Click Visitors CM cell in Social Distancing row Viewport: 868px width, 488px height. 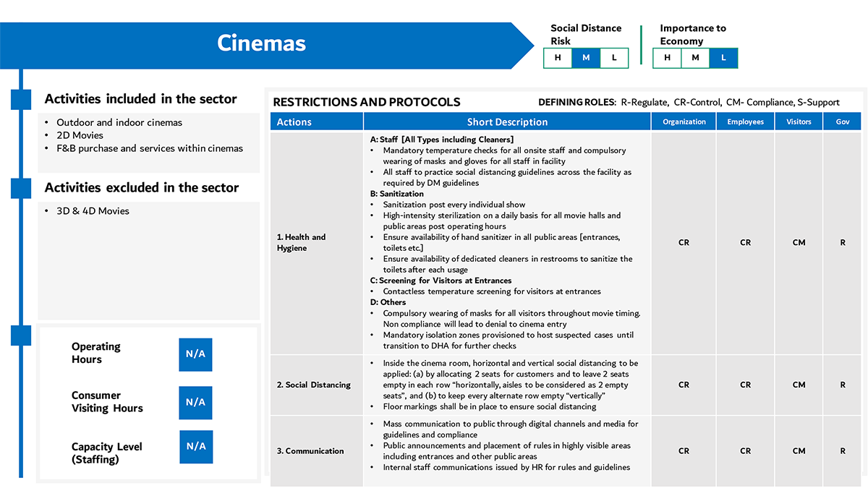click(799, 385)
